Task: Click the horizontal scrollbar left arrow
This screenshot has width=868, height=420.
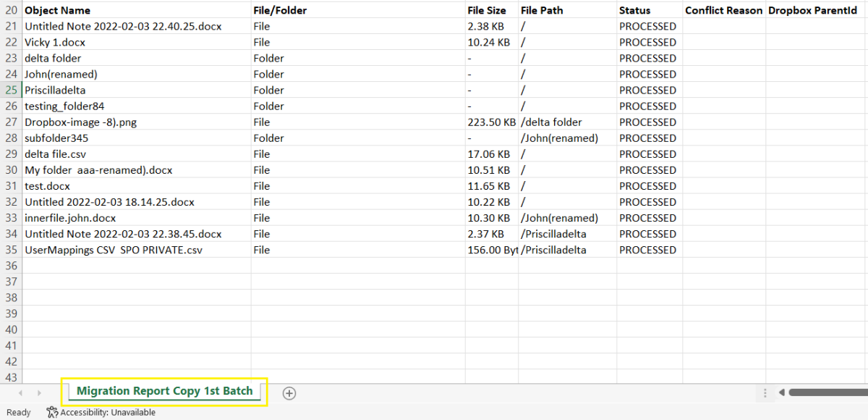Action: pos(782,393)
